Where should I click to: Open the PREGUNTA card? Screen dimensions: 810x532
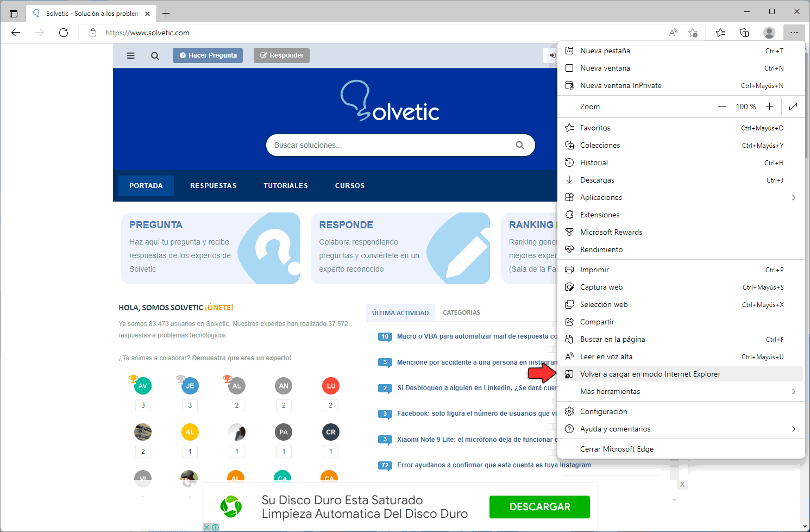tap(210, 248)
